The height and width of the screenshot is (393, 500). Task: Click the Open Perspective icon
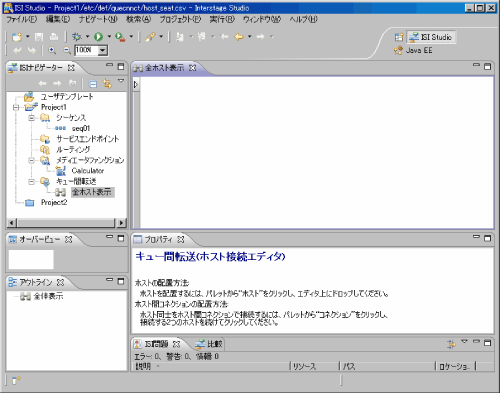tap(399, 37)
